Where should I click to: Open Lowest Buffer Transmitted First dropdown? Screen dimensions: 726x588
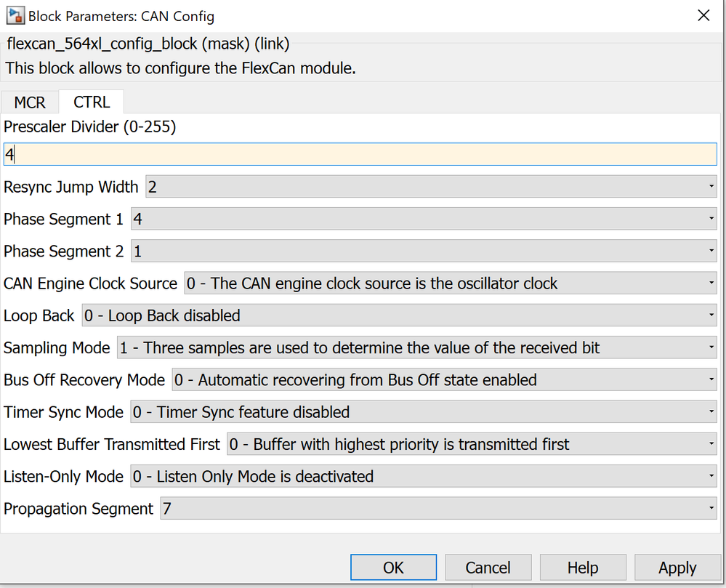pos(472,444)
